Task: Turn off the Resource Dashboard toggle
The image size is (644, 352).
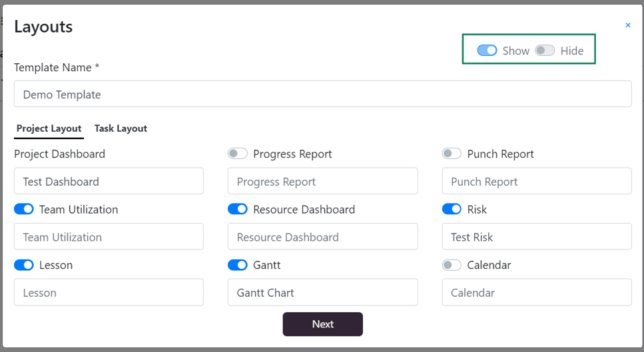Action: [x=238, y=209]
